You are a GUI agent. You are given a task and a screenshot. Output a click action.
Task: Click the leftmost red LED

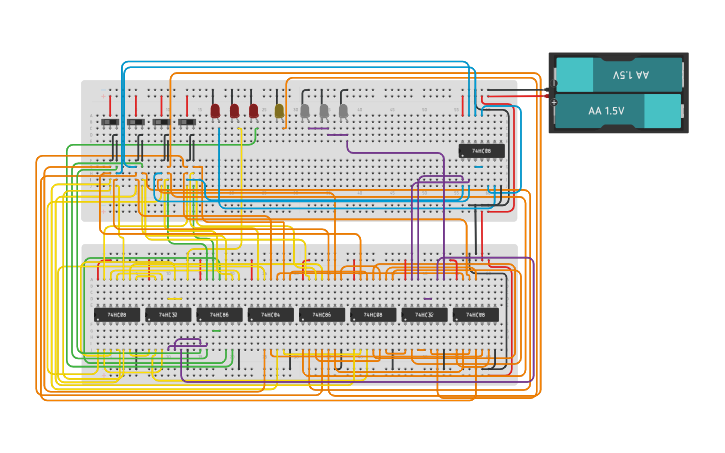click(215, 111)
